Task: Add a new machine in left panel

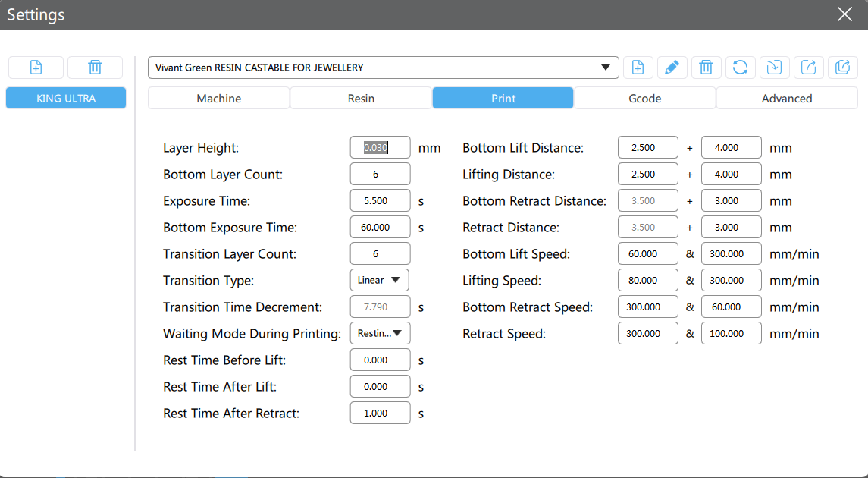Action: (36, 68)
